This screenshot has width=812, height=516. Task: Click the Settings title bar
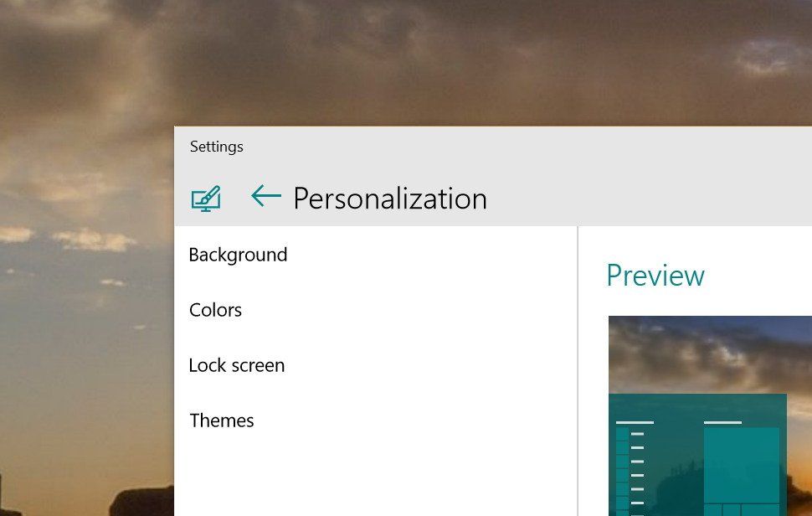point(502,147)
